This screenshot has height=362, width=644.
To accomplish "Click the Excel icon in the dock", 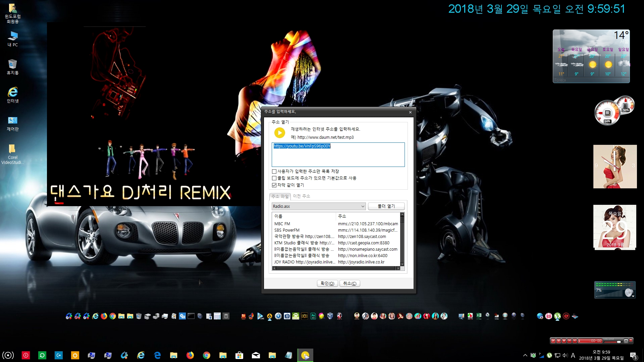I will [479, 316].
